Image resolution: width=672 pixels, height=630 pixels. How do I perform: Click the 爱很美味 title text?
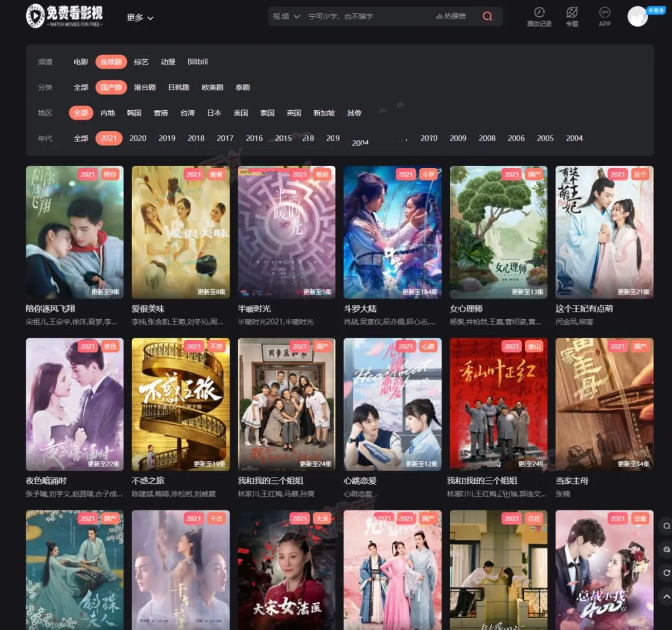pos(148,309)
